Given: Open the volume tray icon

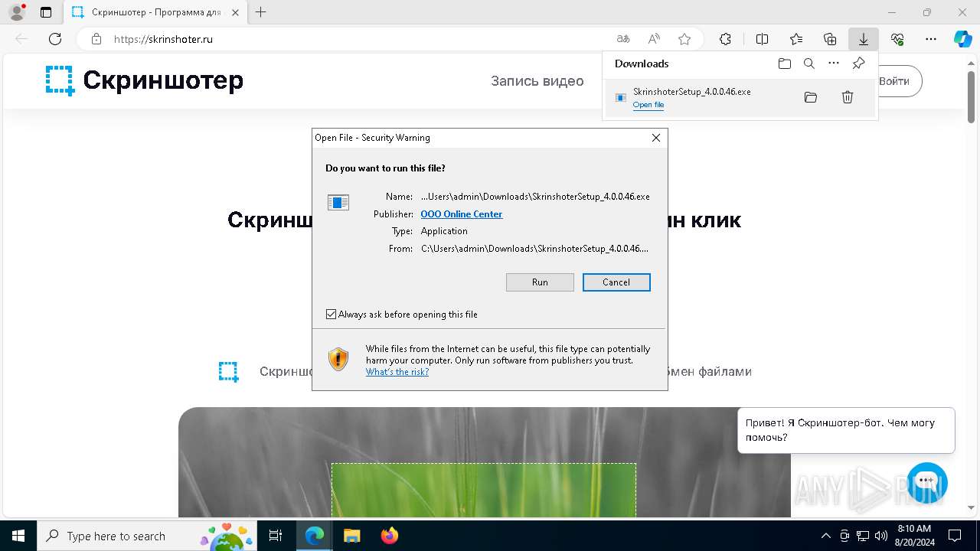Looking at the screenshot, I should (x=880, y=536).
